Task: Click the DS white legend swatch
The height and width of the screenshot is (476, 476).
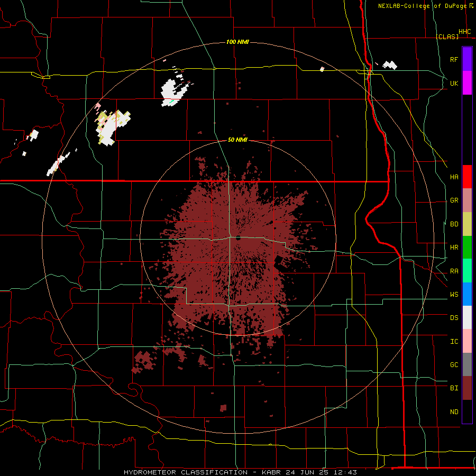Action: (x=467, y=317)
